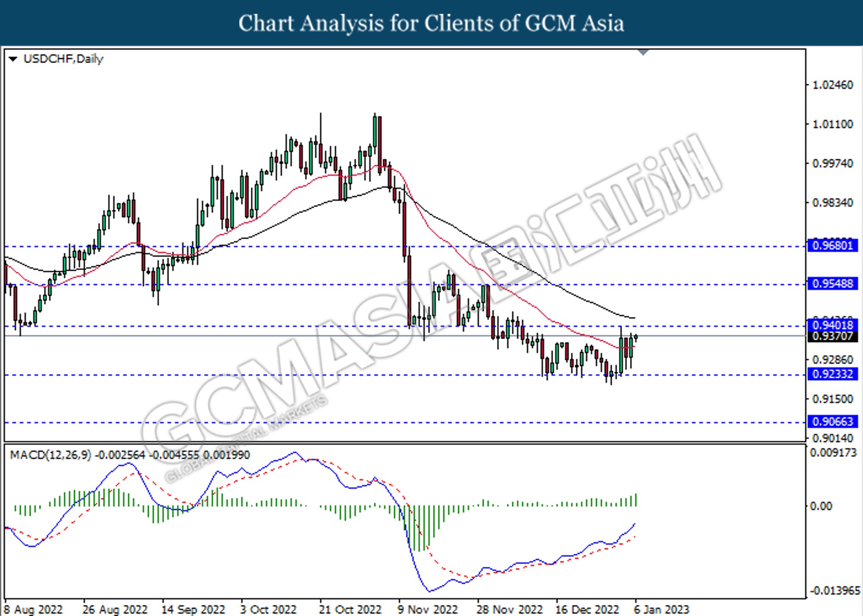Click the 9 Nov 2022 date label

(x=427, y=610)
